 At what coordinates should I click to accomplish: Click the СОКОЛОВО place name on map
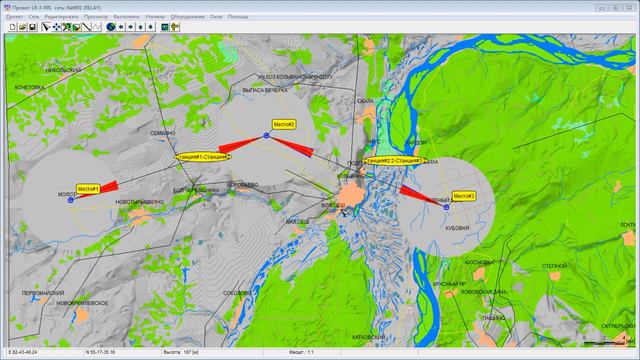tap(237, 293)
